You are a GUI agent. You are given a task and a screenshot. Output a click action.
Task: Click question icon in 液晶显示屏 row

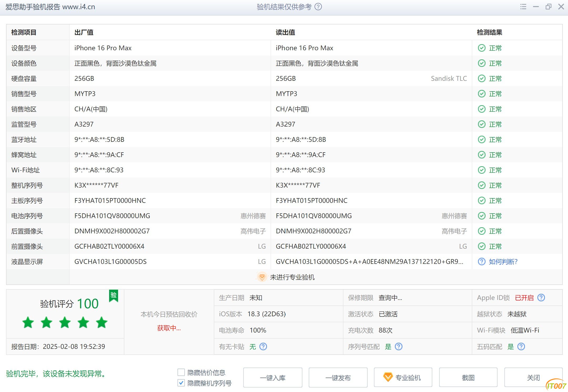click(x=481, y=262)
